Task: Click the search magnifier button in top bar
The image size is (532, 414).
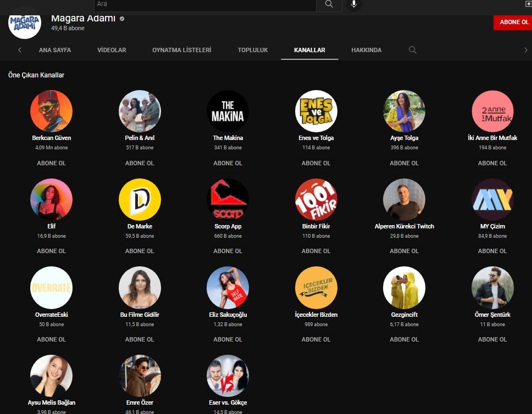Action: [x=329, y=4]
